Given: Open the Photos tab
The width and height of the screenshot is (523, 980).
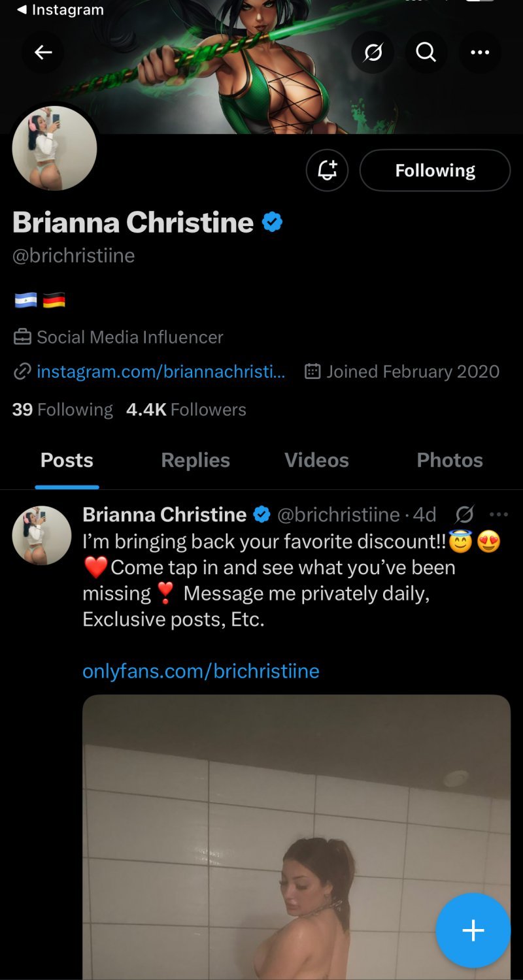Looking at the screenshot, I should click(x=450, y=460).
